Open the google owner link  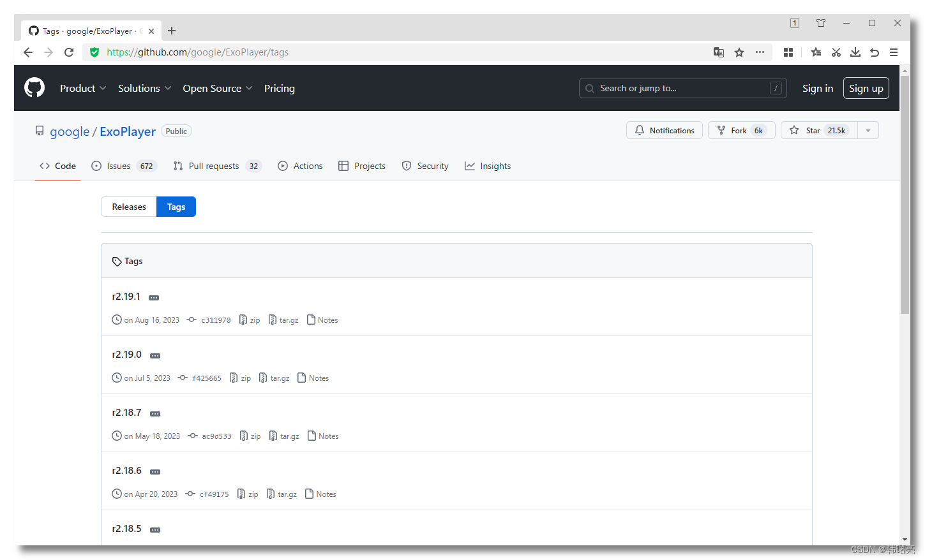[x=70, y=131]
